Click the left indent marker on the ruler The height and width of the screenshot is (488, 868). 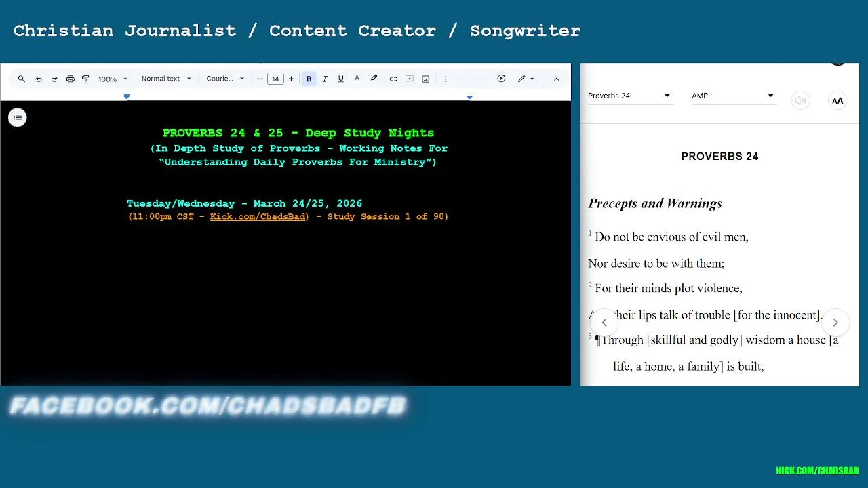(126, 97)
